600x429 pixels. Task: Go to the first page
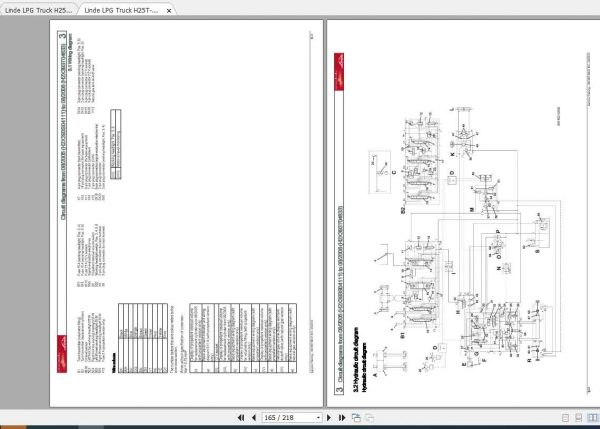(x=241, y=418)
